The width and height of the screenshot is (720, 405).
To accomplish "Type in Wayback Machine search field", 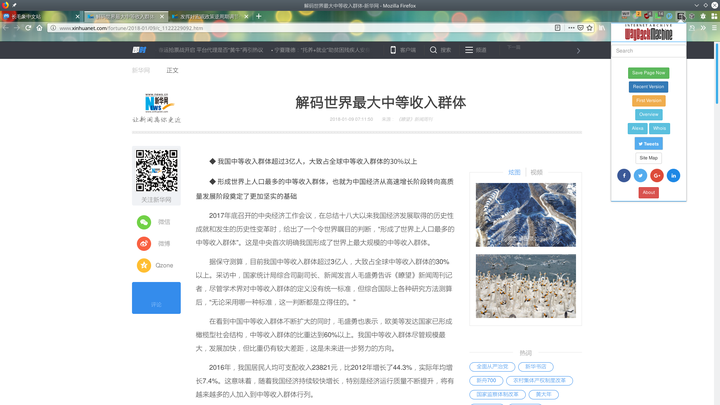I will click(x=648, y=50).
